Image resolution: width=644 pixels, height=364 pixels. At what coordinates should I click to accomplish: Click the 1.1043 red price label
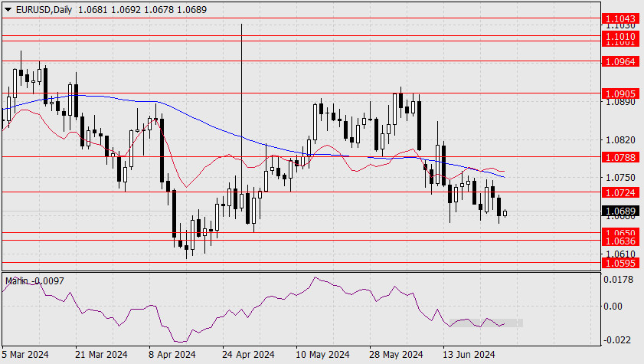[x=620, y=18]
